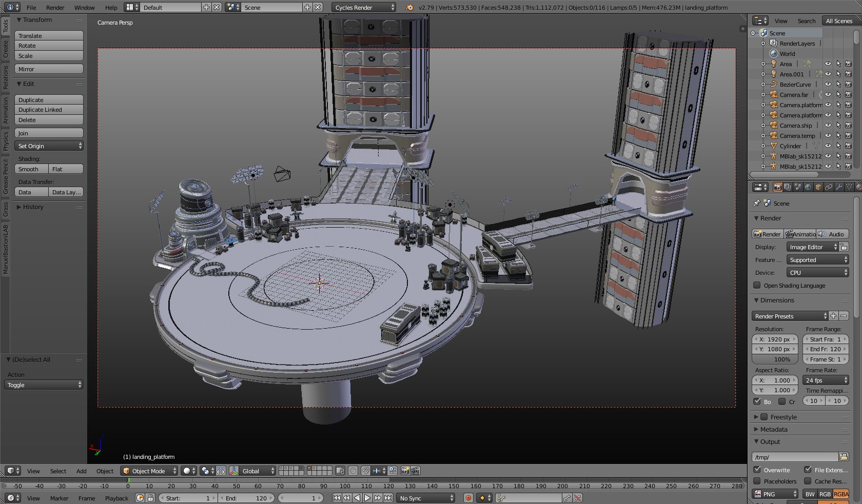Open the viewport Add menu

point(81,471)
